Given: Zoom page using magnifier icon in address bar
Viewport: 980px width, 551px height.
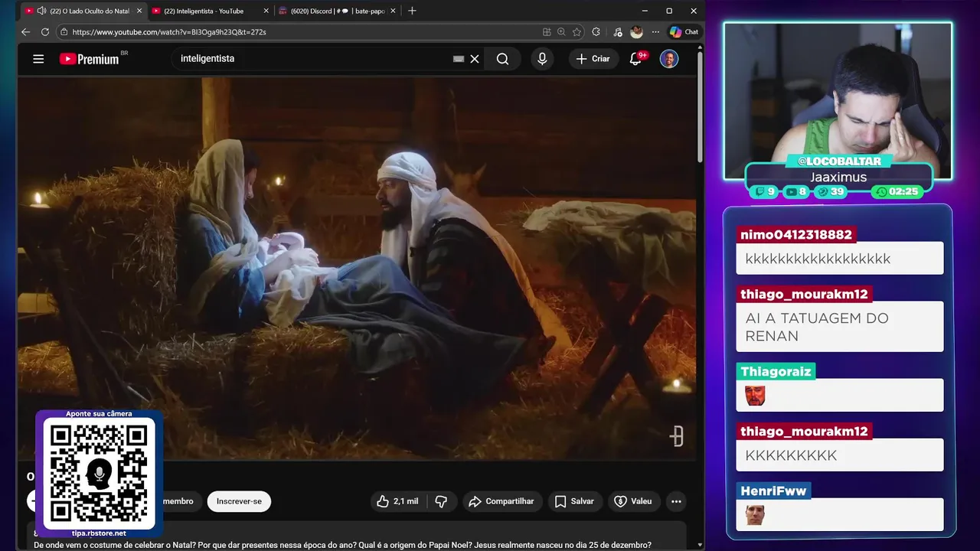Looking at the screenshot, I should click(x=561, y=32).
